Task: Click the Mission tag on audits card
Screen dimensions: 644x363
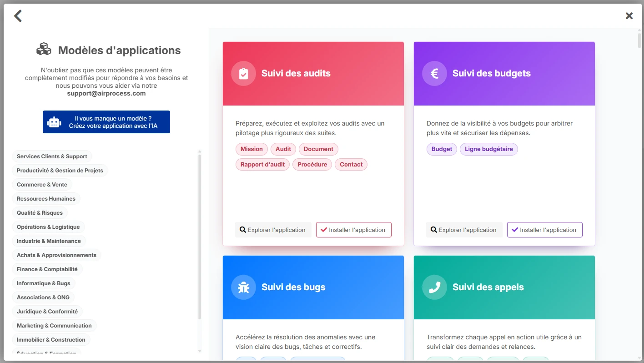Action: [x=252, y=149]
